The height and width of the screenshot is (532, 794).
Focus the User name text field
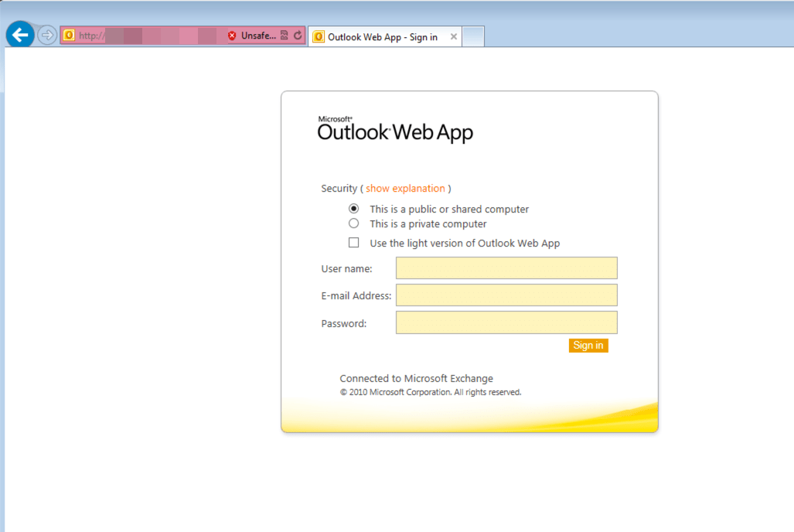tap(506, 268)
